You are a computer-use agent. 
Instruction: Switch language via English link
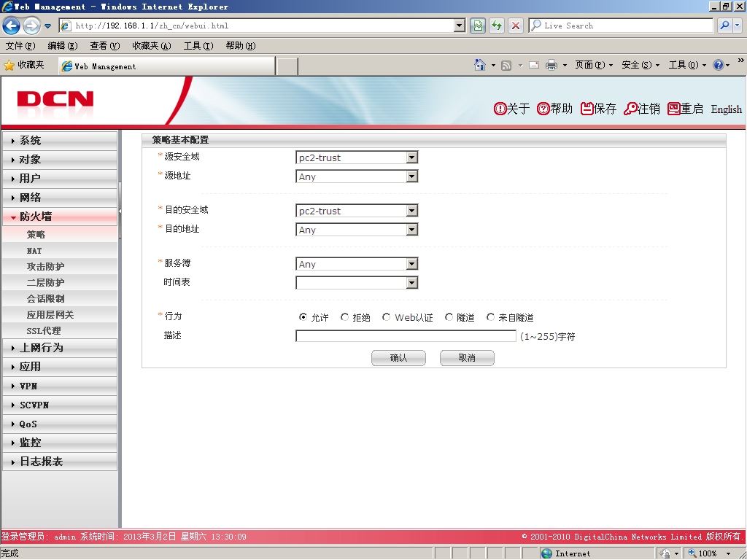726,109
